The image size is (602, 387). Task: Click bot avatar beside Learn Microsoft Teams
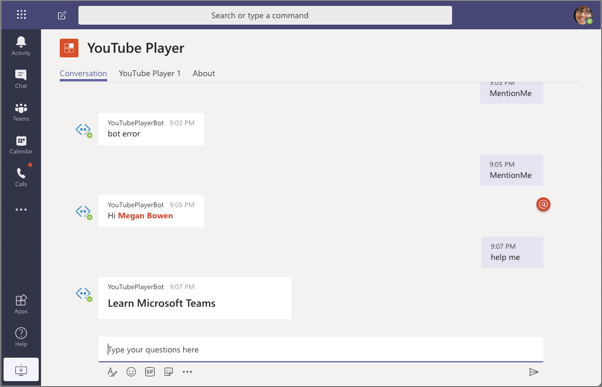point(83,294)
